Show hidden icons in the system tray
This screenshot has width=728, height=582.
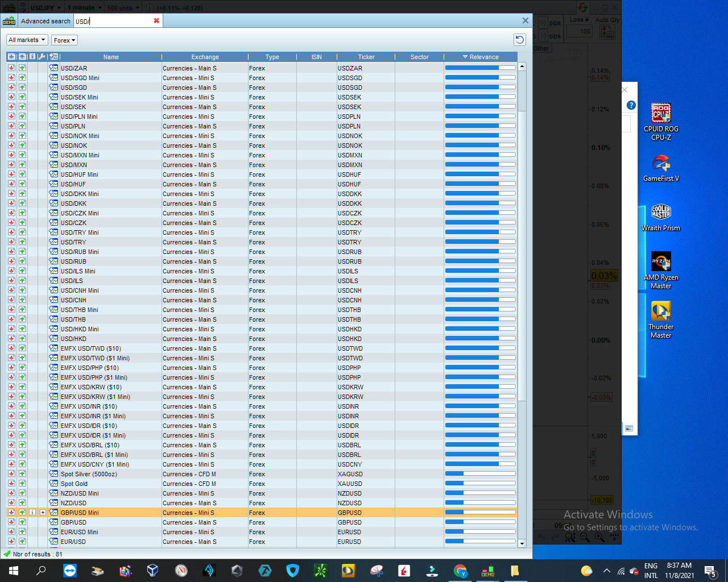click(x=606, y=571)
